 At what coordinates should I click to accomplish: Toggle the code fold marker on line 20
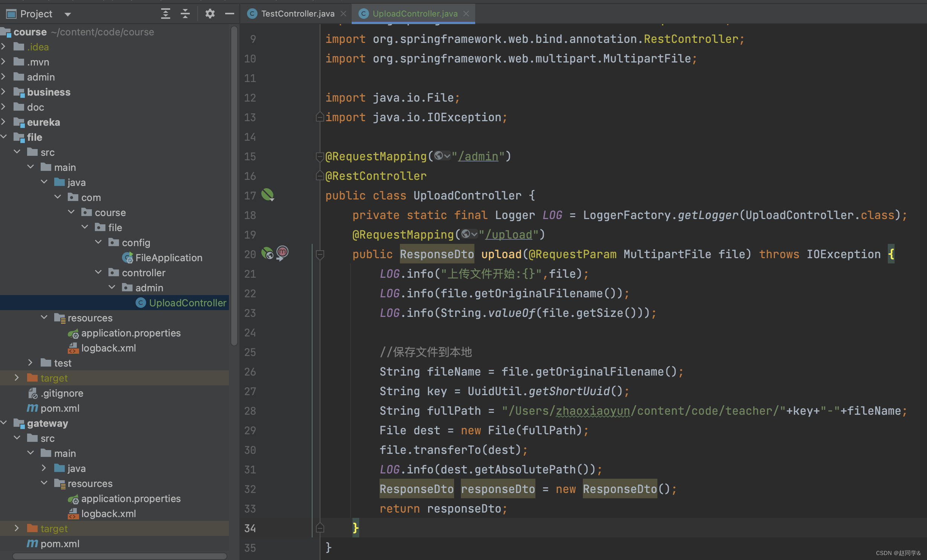click(320, 255)
